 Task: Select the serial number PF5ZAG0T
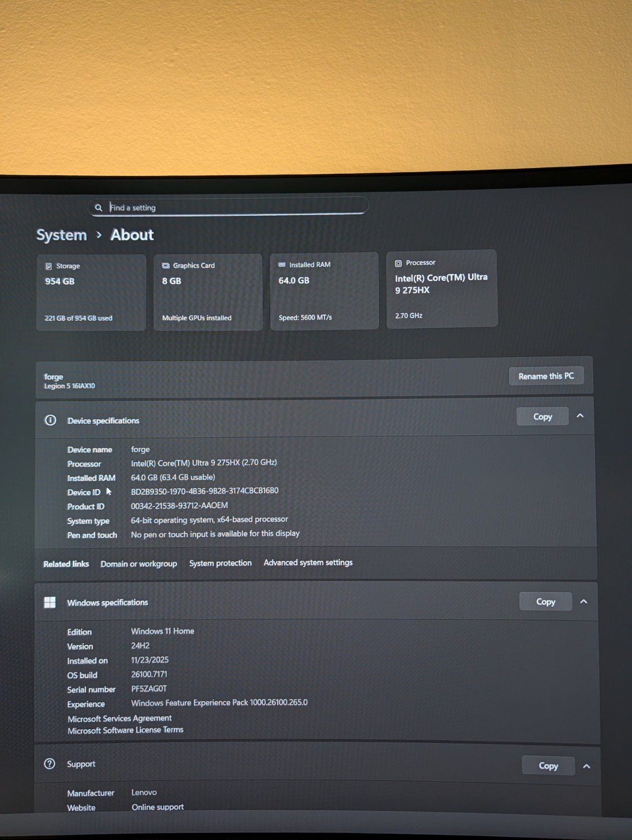coord(149,688)
